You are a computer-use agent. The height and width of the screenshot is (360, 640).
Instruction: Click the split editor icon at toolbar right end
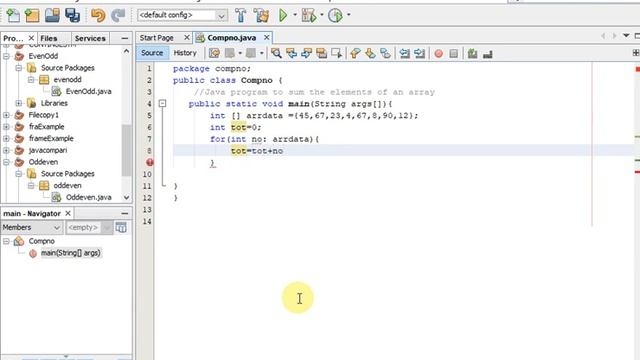pyautogui.click(x=636, y=53)
